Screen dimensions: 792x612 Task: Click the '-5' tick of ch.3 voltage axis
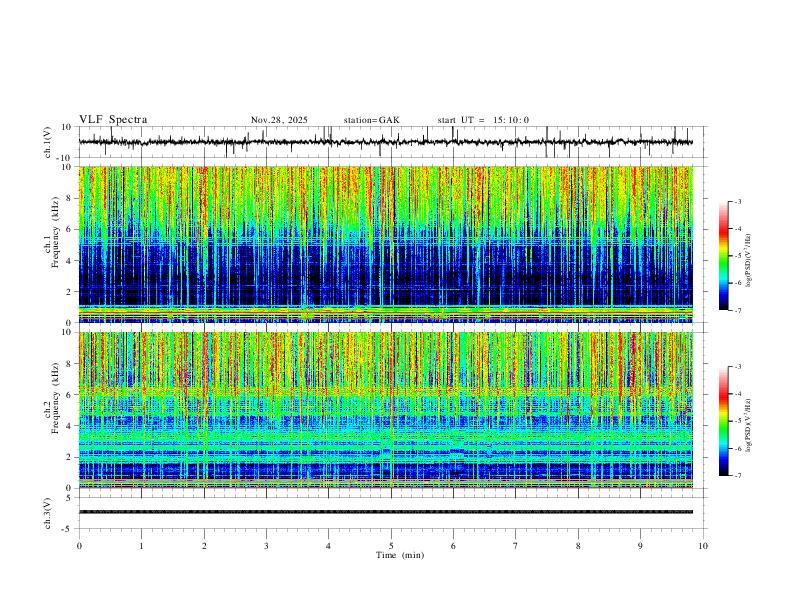pyautogui.click(x=68, y=529)
